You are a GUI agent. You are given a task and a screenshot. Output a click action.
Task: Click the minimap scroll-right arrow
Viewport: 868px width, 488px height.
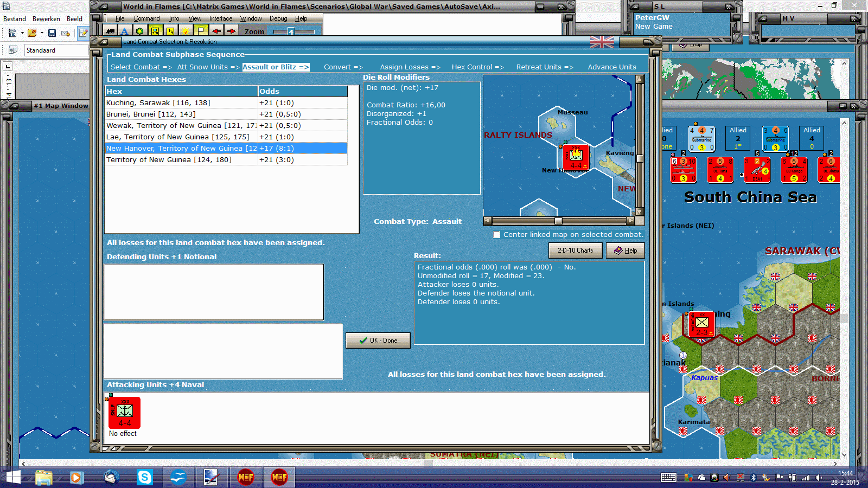pyautogui.click(x=630, y=221)
